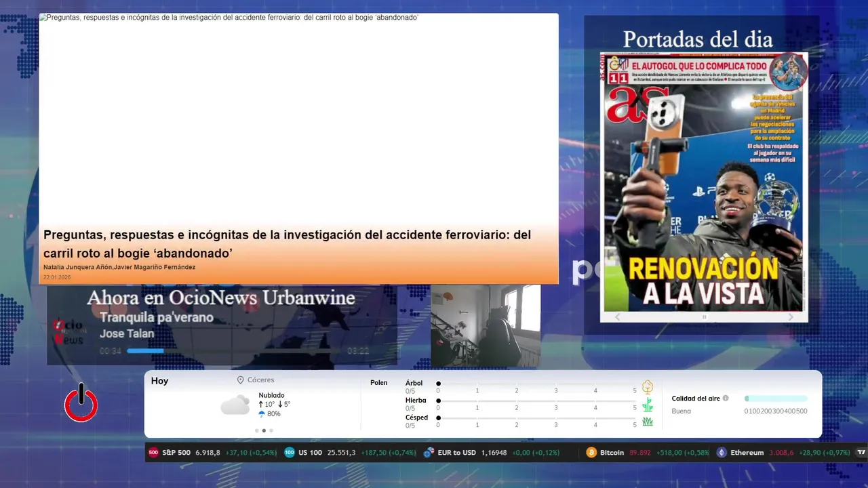Viewport: 868px width, 488px height.
Task: Click the Ethereum coin icon
Action: pyautogui.click(x=722, y=452)
